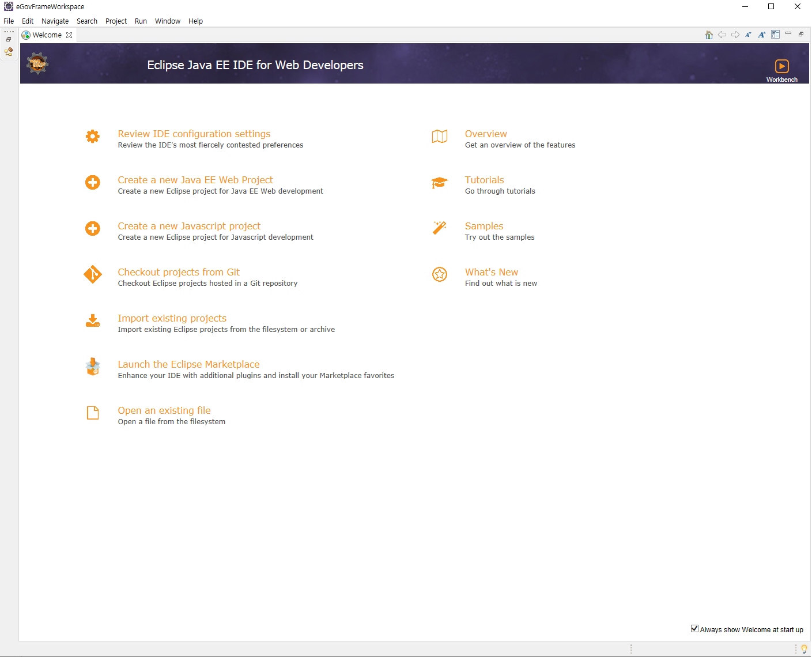Click plus icon for new Java EE Web Project
The height and width of the screenshot is (657, 812).
tap(93, 182)
